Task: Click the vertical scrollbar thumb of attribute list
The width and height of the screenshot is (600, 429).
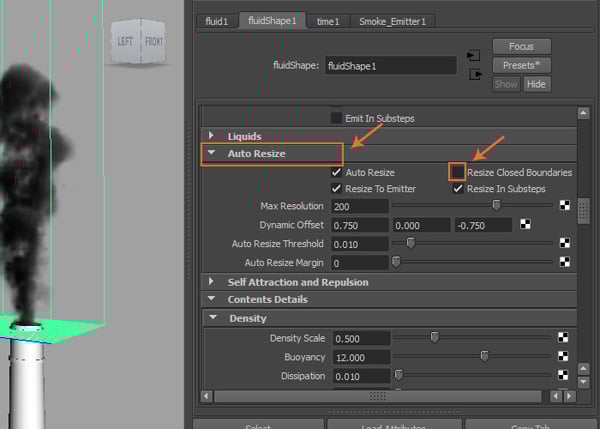Action: (584, 211)
